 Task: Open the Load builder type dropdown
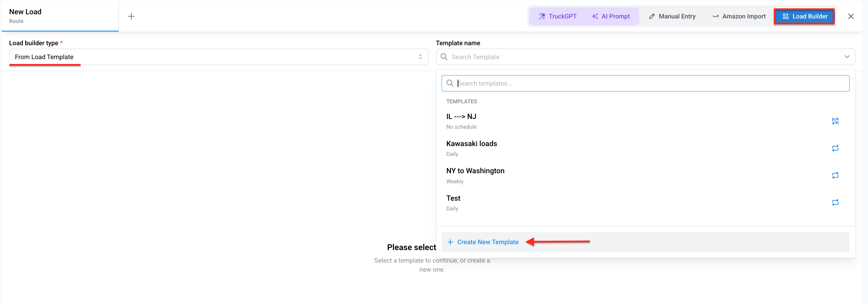click(219, 57)
